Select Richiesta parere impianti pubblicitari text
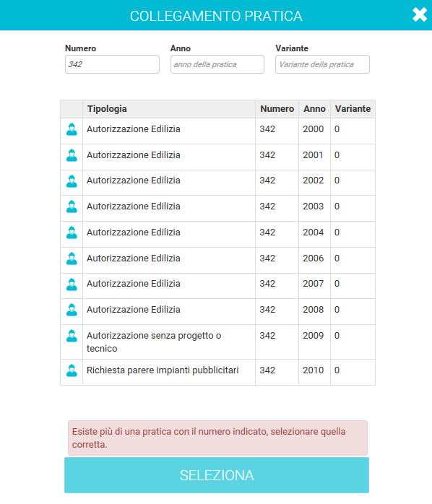This screenshot has height=504, width=432. [163, 370]
